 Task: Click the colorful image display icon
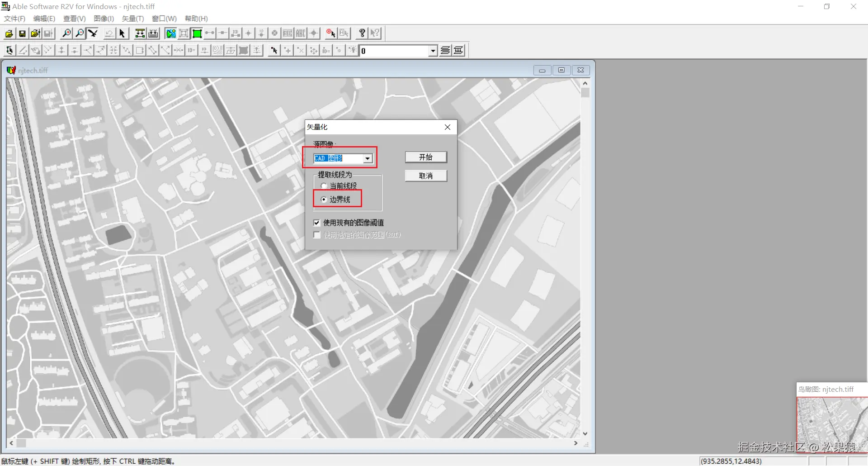[x=171, y=33]
